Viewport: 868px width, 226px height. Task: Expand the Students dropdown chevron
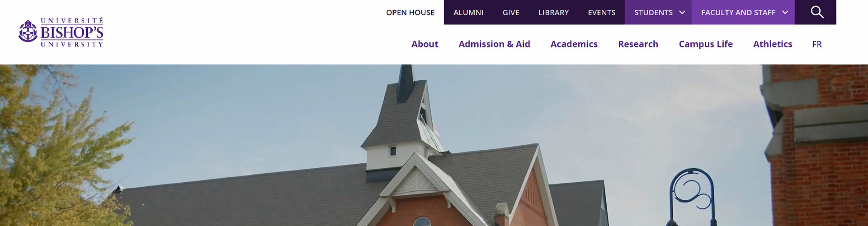(x=682, y=13)
